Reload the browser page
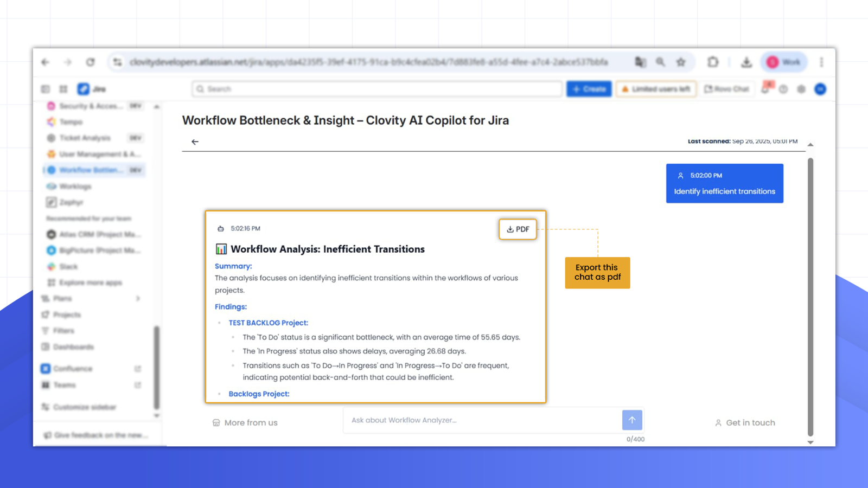This screenshot has height=488, width=868. (91, 62)
